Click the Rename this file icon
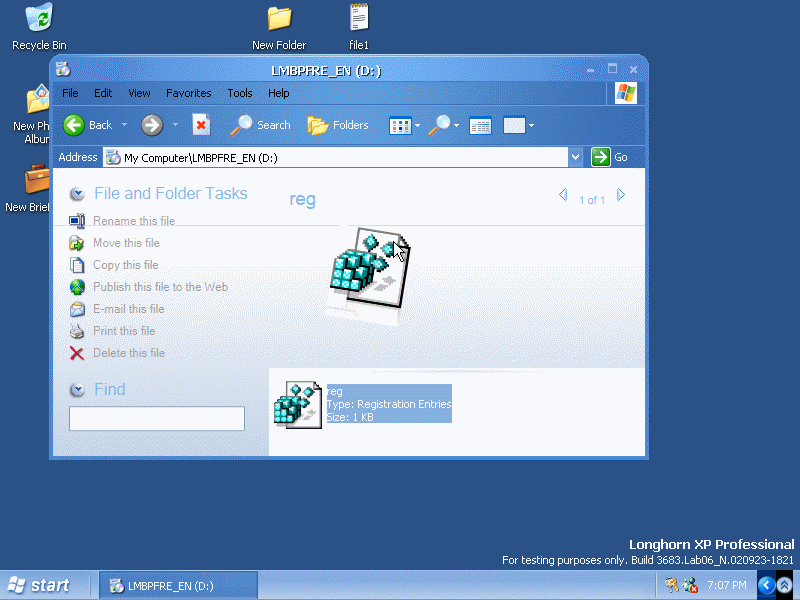The width and height of the screenshot is (800, 600). [x=77, y=221]
